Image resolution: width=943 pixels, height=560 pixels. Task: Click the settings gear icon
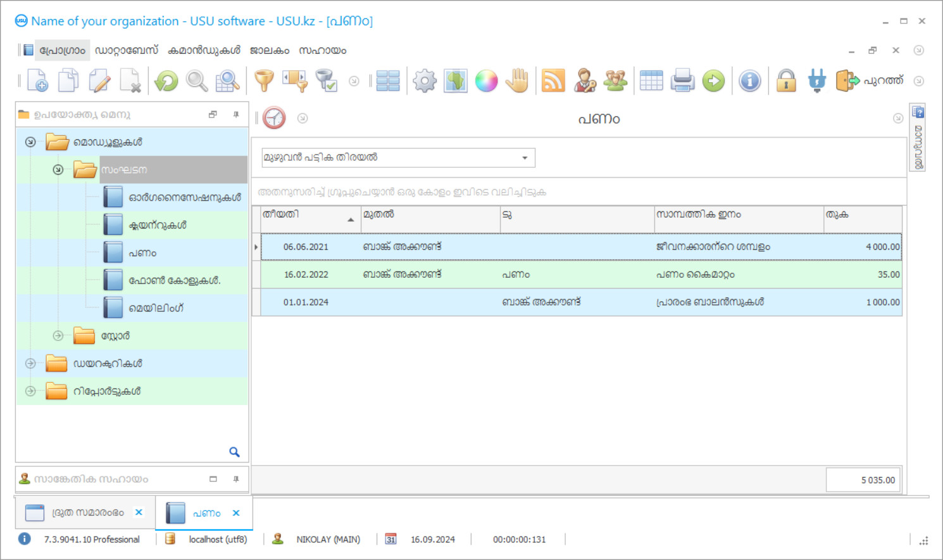click(x=425, y=81)
